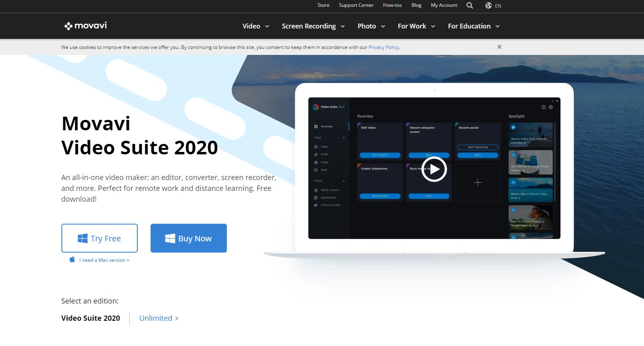Click the Windows icon in Try Free
The width and height of the screenshot is (644, 346).
click(x=82, y=239)
